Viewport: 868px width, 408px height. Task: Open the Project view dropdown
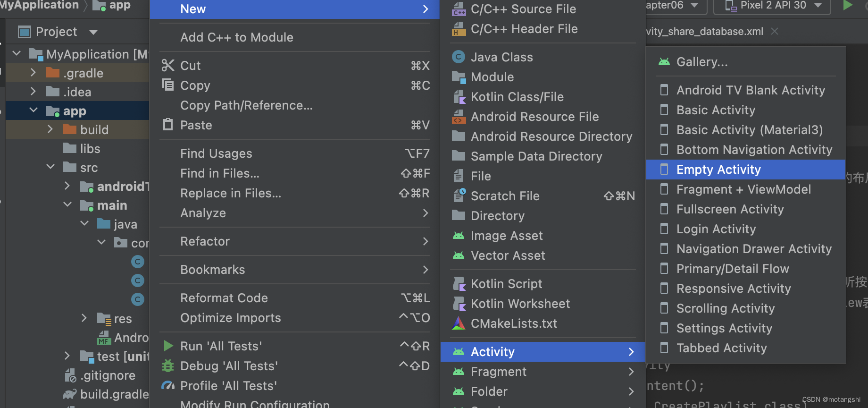(x=93, y=32)
